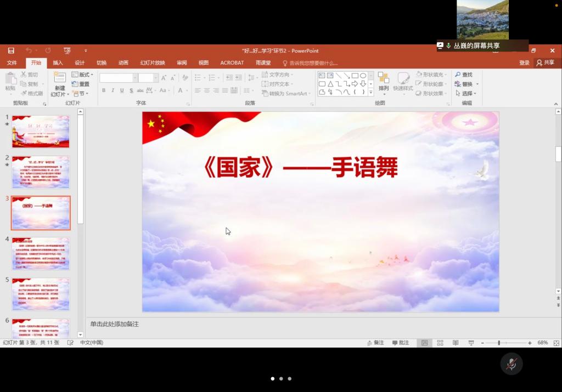Start slideshow from status bar icon
Viewport: 562px width, 392px height.
(x=471, y=343)
